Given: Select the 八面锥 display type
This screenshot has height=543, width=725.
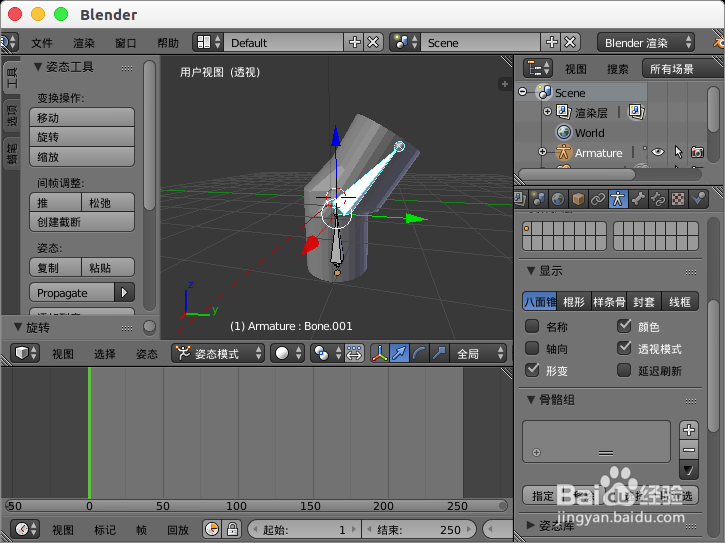Looking at the screenshot, I should tap(539, 302).
